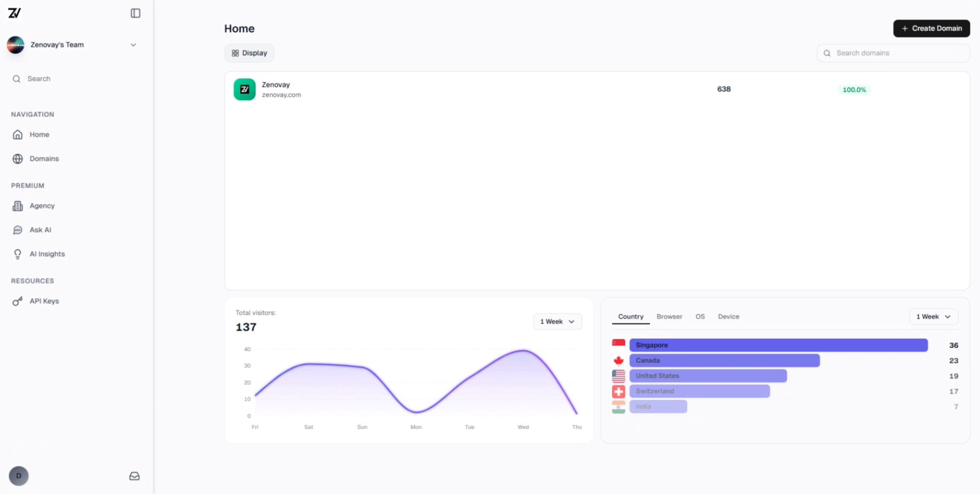The height and width of the screenshot is (494, 980).
Task: Open the Search panel in the sidebar
Action: (x=38, y=78)
